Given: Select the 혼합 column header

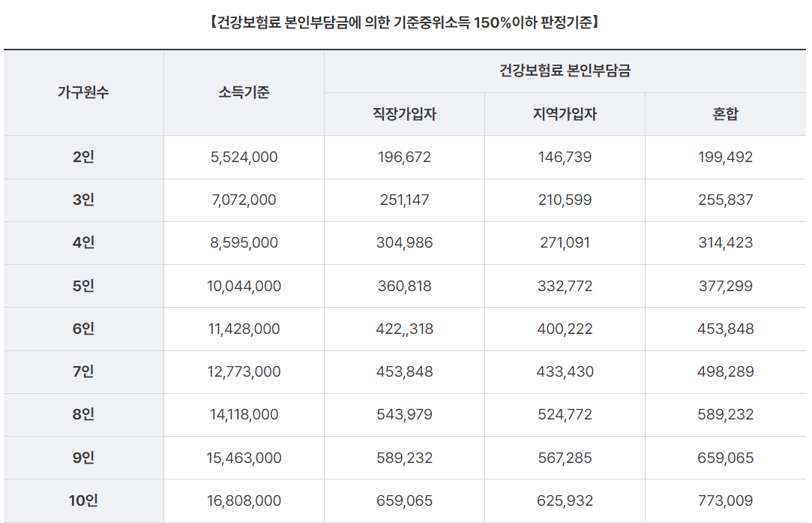Looking at the screenshot, I should click(x=727, y=114).
